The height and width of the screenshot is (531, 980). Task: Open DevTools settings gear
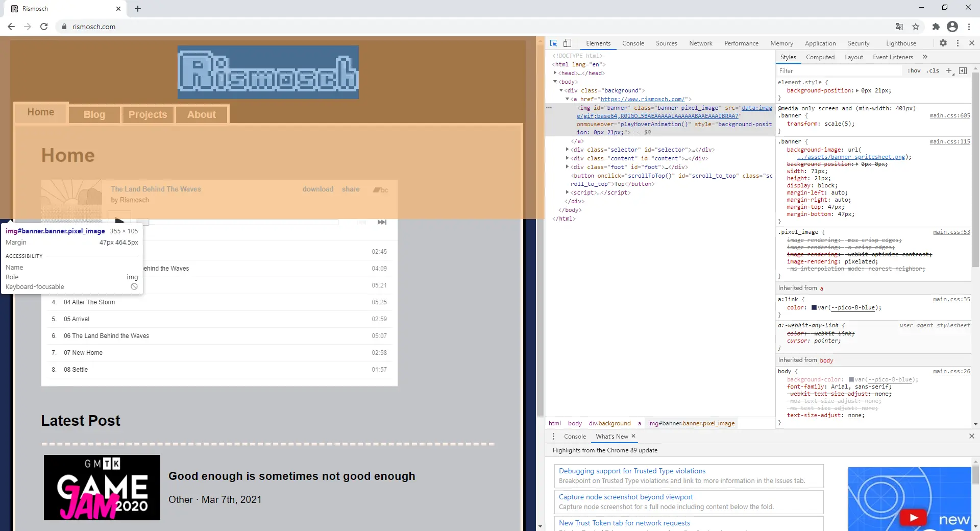[x=943, y=43]
